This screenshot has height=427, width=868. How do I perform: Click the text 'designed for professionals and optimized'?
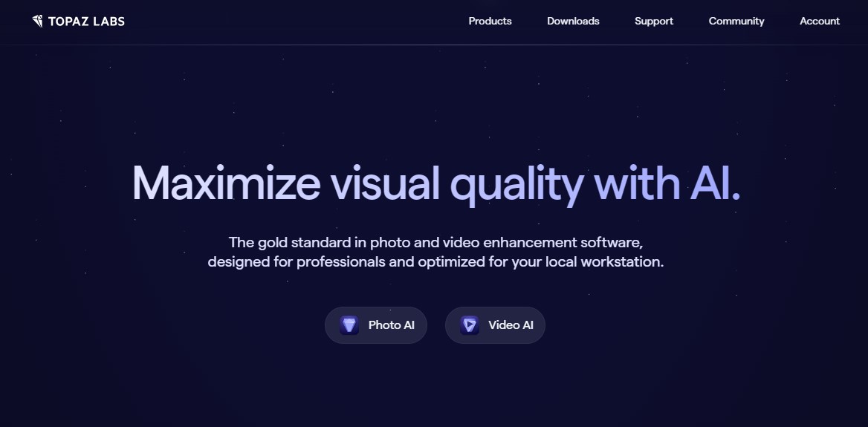pos(346,261)
